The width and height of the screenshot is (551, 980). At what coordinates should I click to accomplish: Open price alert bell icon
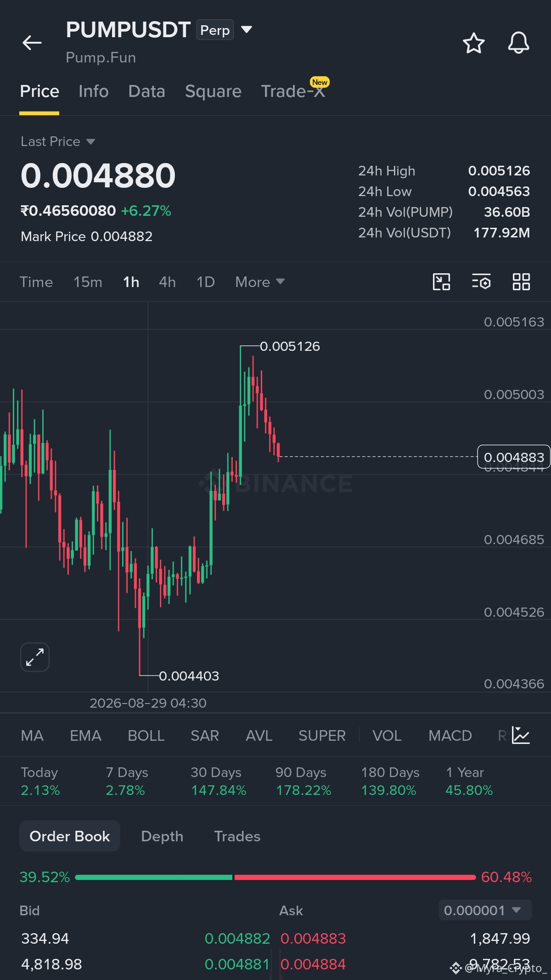pos(518,43)
